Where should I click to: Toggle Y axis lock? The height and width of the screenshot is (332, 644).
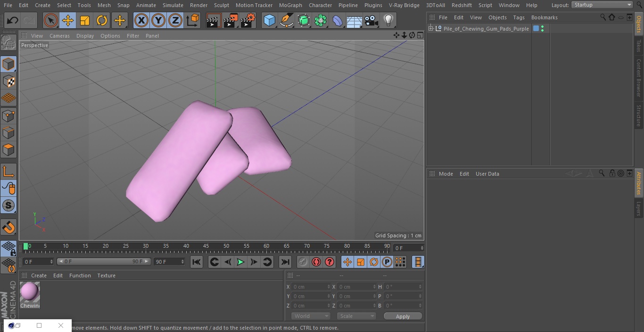coord(158,21)
